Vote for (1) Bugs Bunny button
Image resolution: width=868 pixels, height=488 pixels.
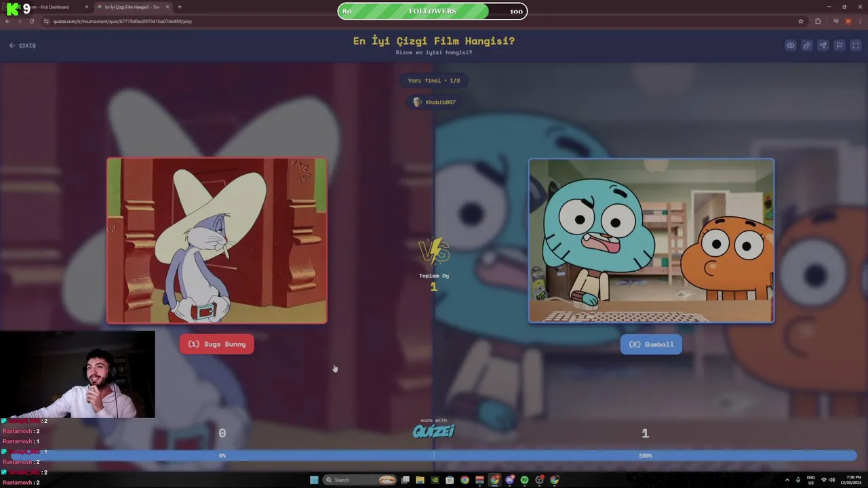tap(217, 344)
